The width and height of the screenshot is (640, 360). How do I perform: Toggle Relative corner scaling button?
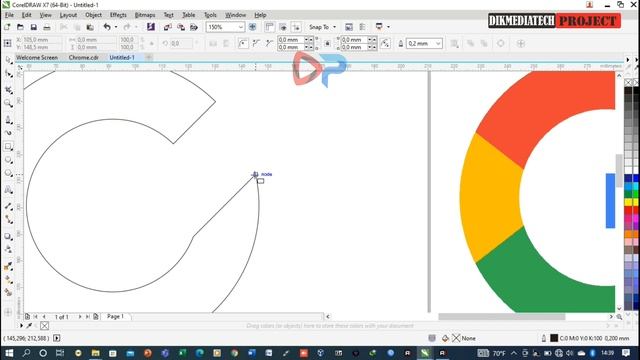coord(385,43)
